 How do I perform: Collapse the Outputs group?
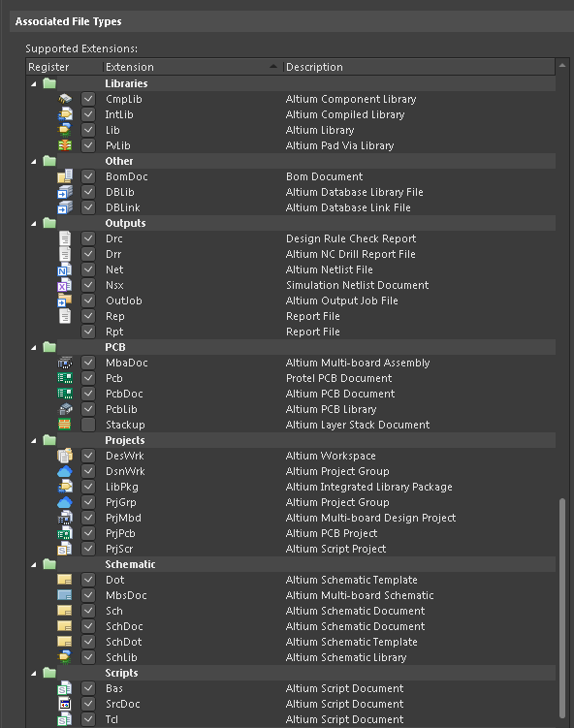click(x=33, y=224)
